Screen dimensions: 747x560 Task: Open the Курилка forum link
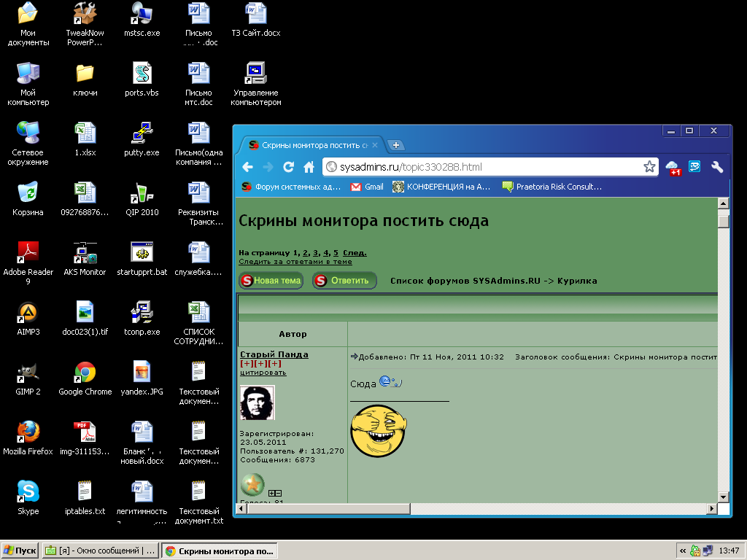[577, 281]
